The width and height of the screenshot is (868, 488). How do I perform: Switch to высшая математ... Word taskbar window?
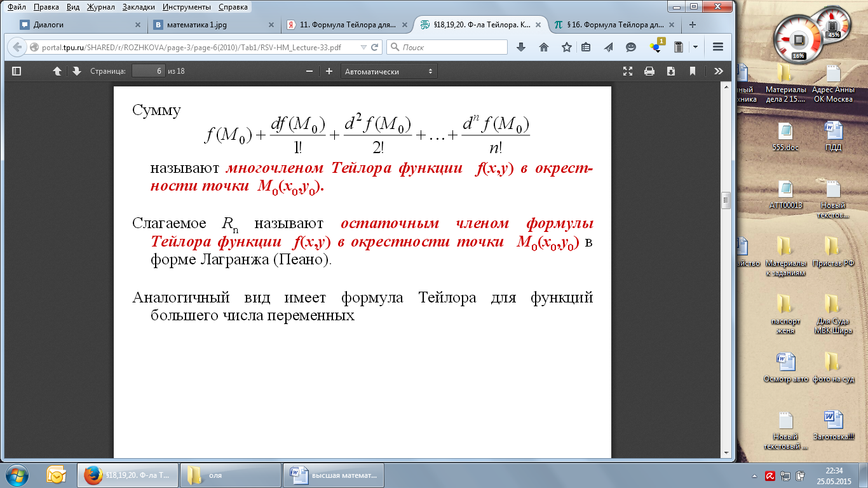pos(334,475)
